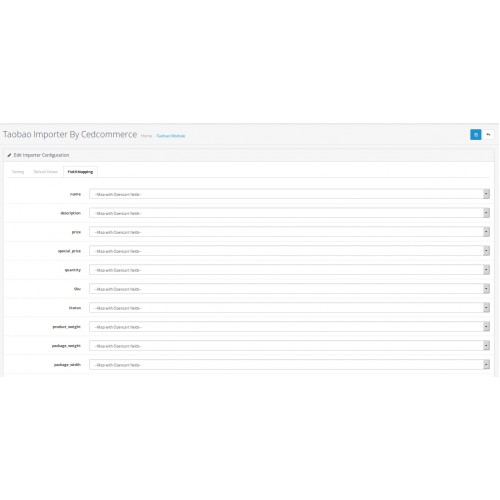Expand the special_price mapping dropdown

click(289, 251)
